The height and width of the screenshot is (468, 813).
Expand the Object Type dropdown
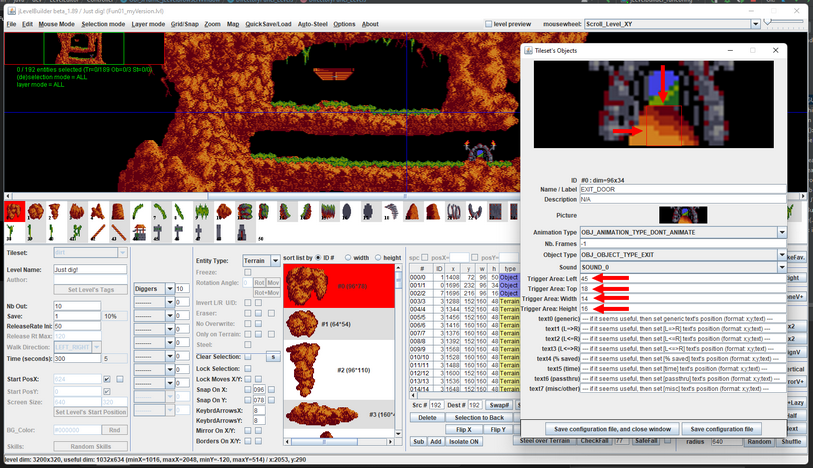click(782, 254)
